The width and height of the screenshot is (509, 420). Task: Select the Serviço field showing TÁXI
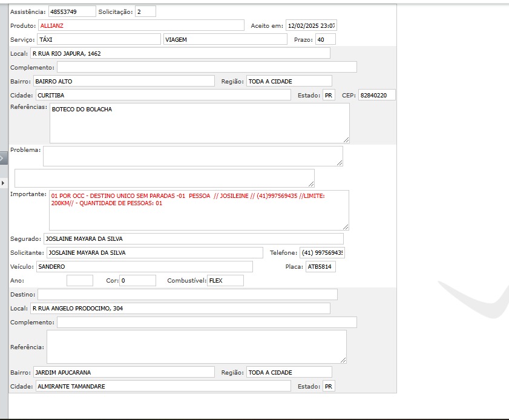pos(99,39)
